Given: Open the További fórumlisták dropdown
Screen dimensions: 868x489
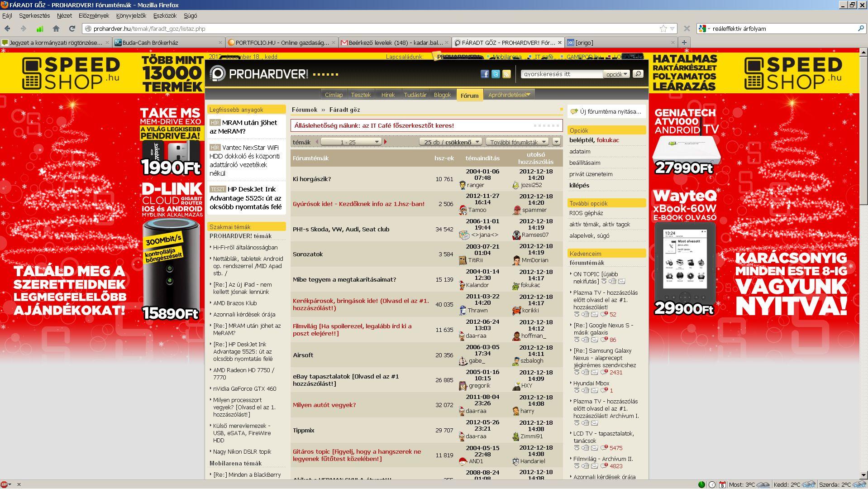Looking at the screenshot, I should [517, 142].
